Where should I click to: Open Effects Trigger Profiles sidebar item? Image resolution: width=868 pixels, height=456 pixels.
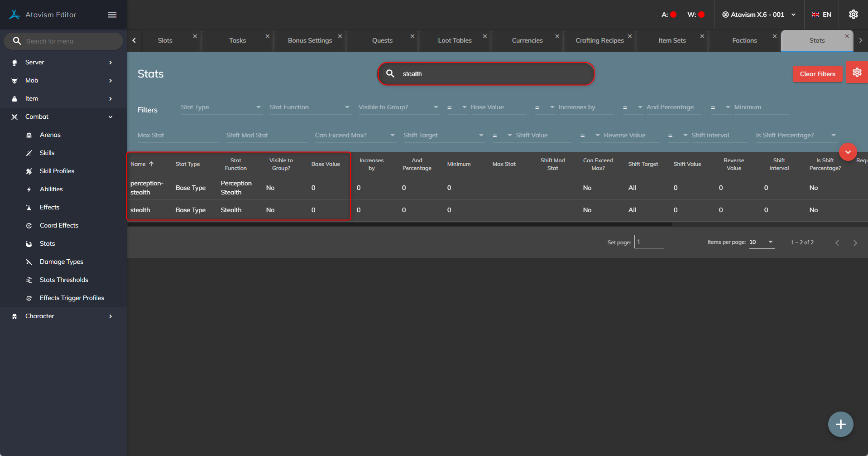[x=72, y=298]
